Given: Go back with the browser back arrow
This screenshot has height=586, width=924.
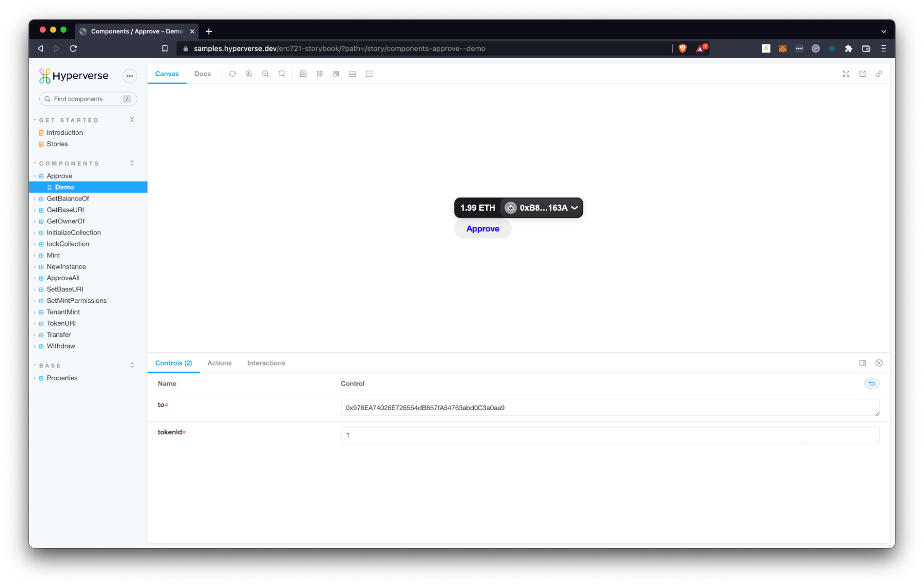Looking at the screenshot, I should tap(41, 49).
